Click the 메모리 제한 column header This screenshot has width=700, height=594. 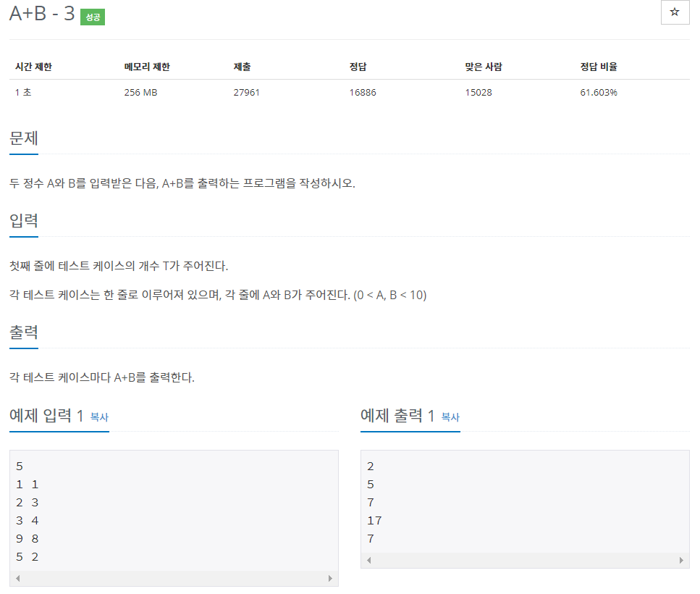(147, 67)
